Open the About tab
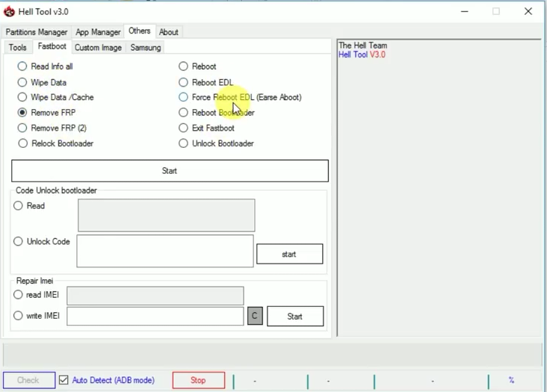Viewport: 547px width, 392px height. [168, 32]
